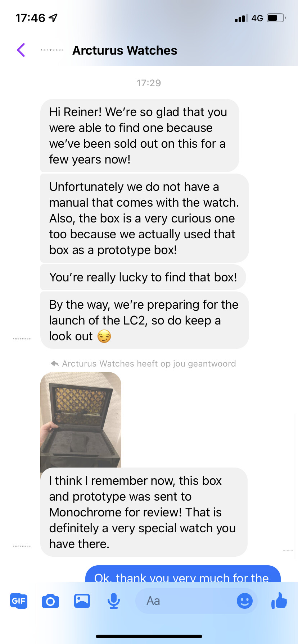Tap the microphone voice message icon
This screenshot has width=298, height=644.
click(114, 601)
